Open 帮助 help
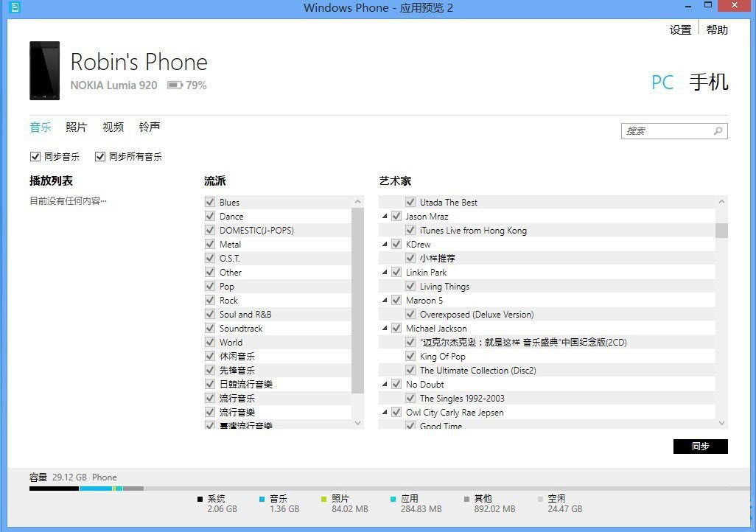Viewport: 756px width, 532px height. 717,30
